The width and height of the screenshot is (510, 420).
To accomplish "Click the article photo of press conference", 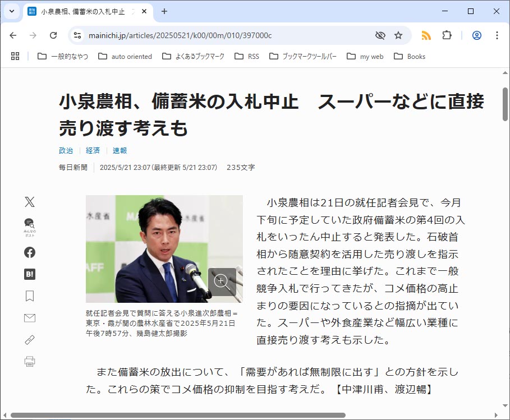I will [164, 248].
